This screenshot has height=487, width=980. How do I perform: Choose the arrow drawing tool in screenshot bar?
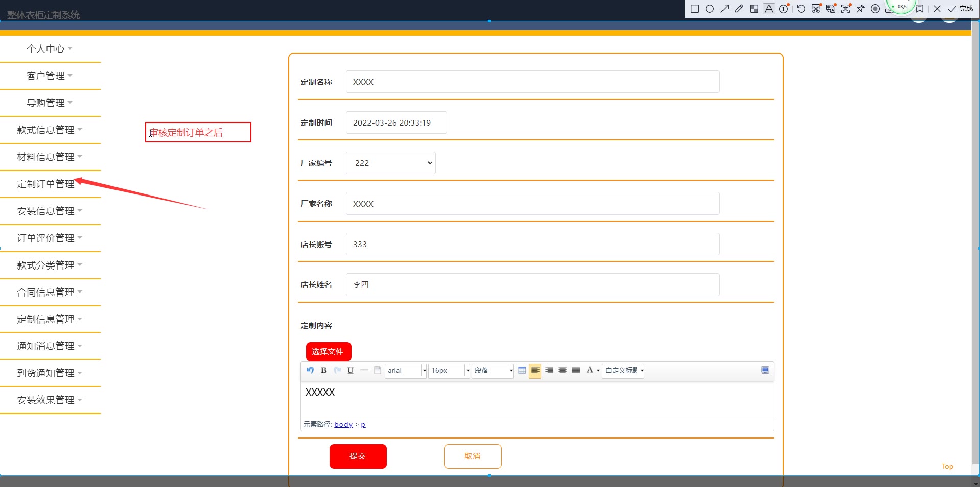click(725, 9)
